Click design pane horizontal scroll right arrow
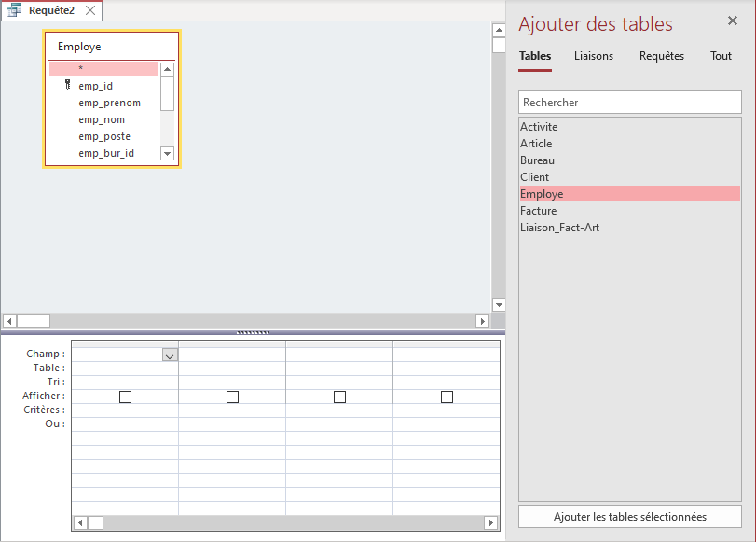The image size is (756, 542). [482, 321]
